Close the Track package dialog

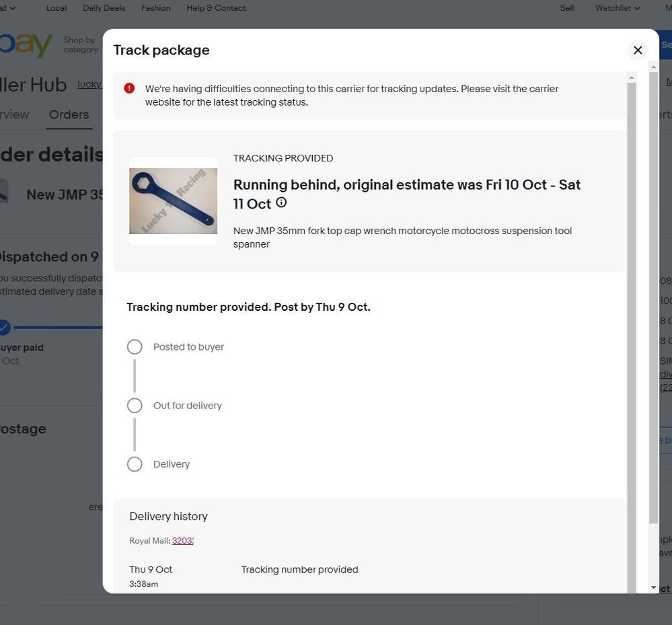(638, 50)
